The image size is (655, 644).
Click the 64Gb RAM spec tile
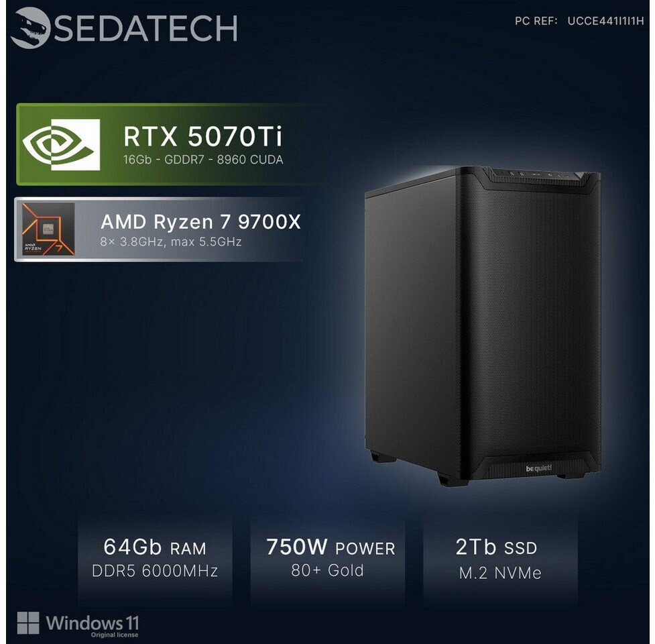click(x=155, y=560)
